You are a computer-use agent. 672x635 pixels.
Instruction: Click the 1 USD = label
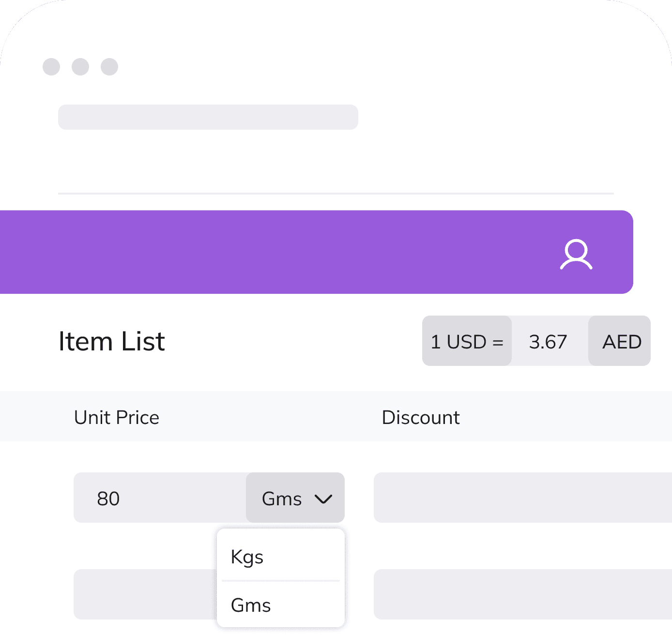pyautogui.click(x=467, y=342)
